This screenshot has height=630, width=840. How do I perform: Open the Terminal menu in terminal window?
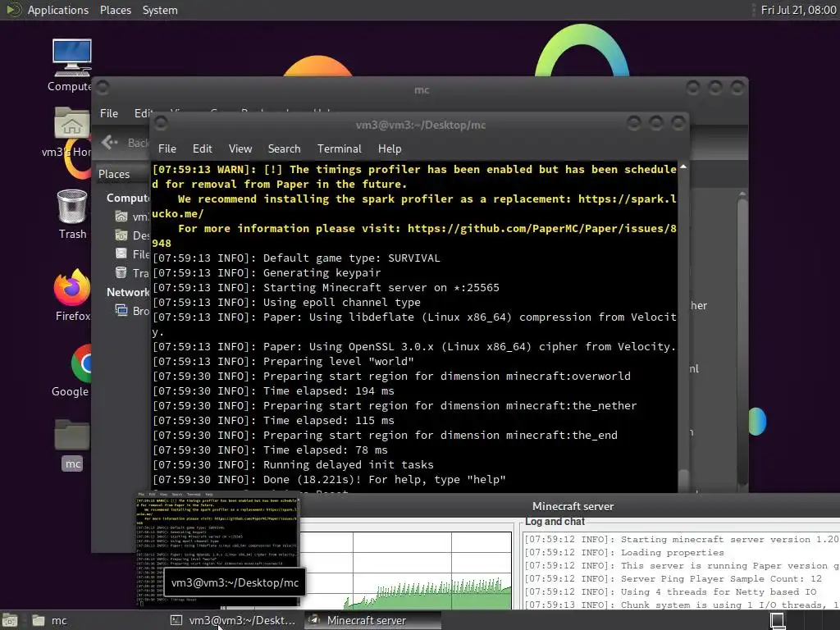click(x=339, y=148)
